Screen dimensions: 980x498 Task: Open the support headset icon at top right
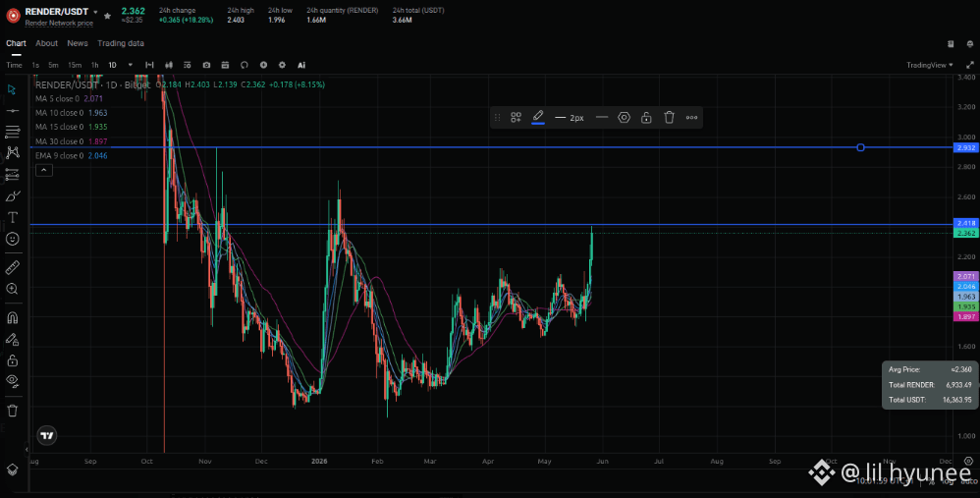click(970, 44)
